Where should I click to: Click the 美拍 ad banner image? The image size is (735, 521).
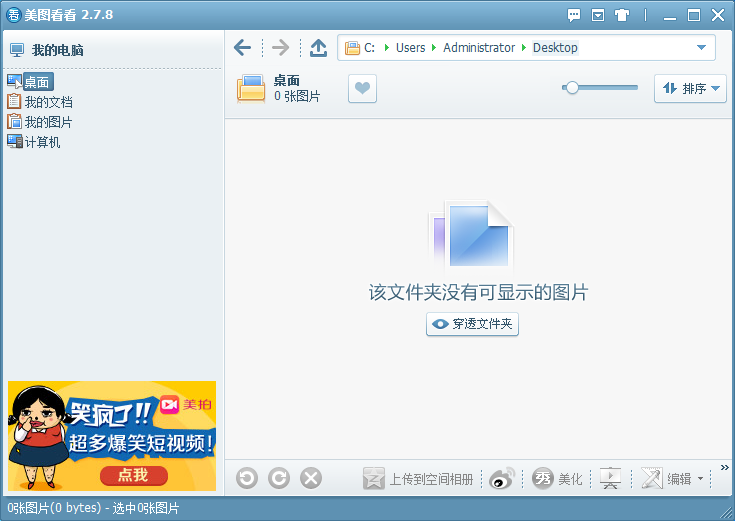click(x=112, y=436)
